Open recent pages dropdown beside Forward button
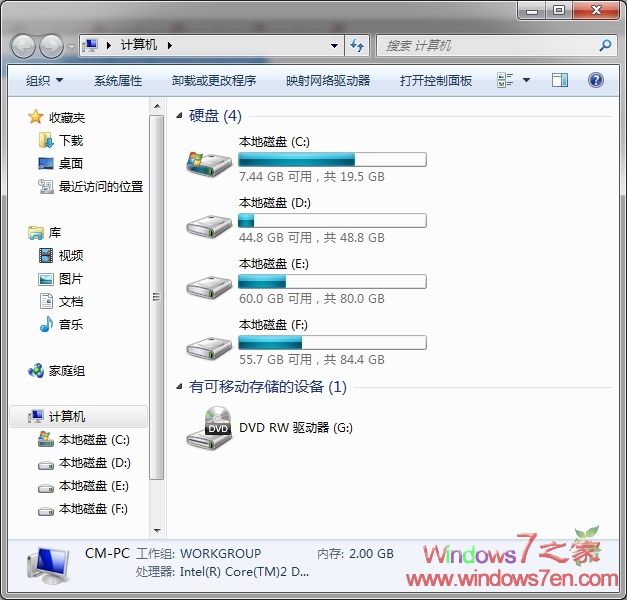Screen dimensions: 627x600 coord(71,46)
